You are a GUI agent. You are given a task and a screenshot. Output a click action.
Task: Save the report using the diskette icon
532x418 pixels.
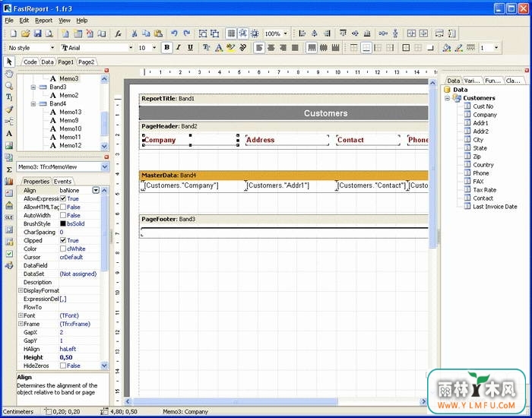(37, 33)
